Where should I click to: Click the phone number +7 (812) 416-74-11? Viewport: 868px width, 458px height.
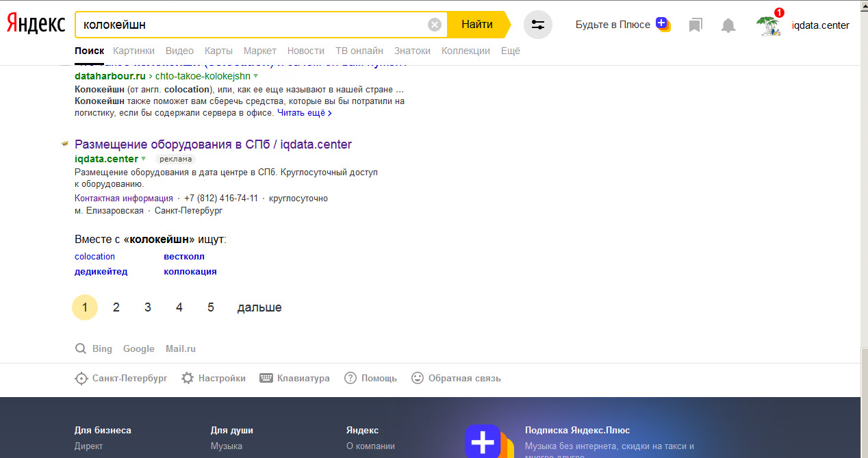tap(221, 199)
